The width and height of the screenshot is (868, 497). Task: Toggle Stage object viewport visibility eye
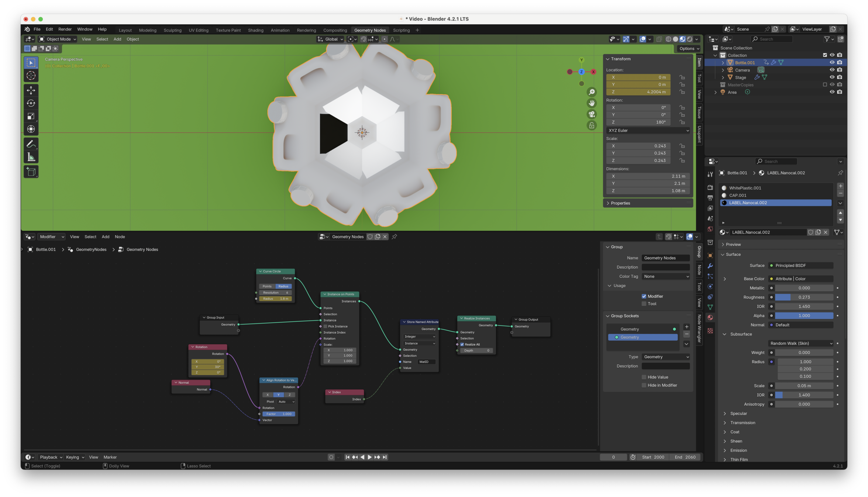[832, 77]
